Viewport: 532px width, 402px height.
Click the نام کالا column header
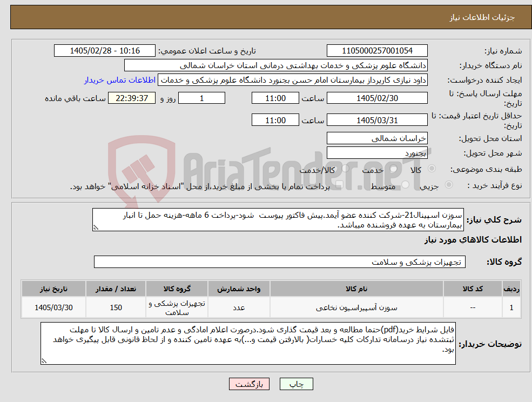(356, 289)
